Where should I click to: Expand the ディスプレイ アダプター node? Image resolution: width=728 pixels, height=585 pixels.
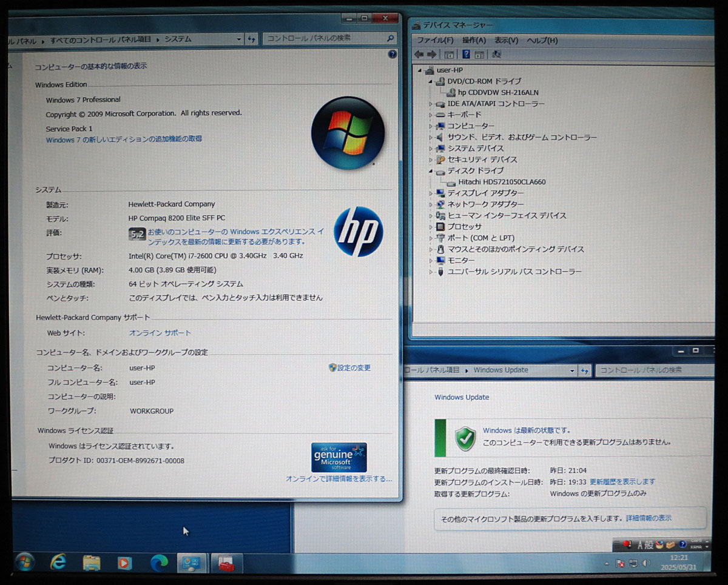tap(431, 193)
